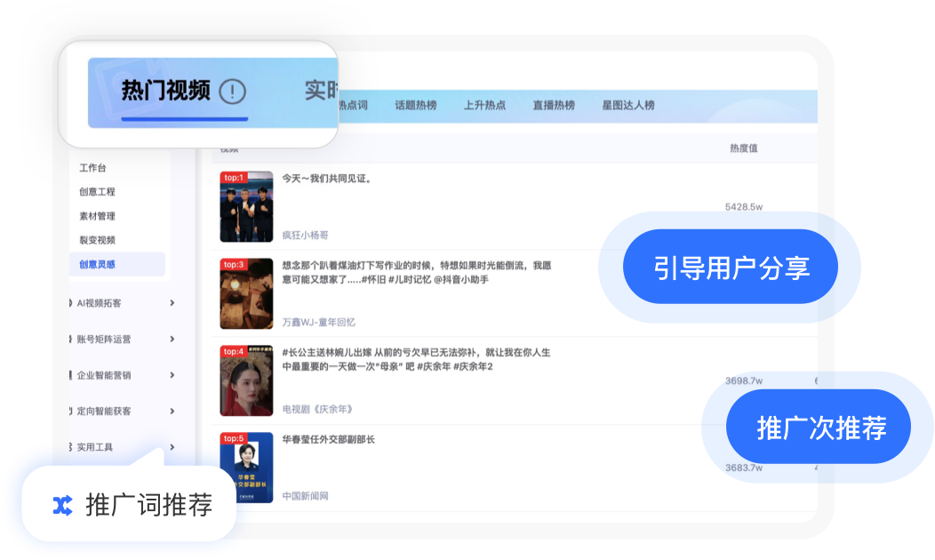The image size is (935, 560).
Task: Open the top:5 华春莹 video thumbnail
Action: coord(246,468)
